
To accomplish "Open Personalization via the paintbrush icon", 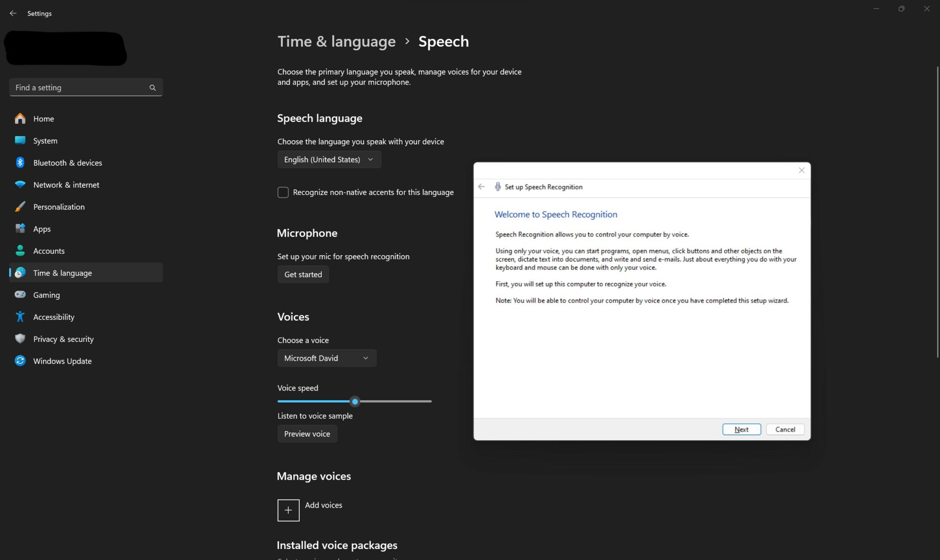I will tap(20, 207).
